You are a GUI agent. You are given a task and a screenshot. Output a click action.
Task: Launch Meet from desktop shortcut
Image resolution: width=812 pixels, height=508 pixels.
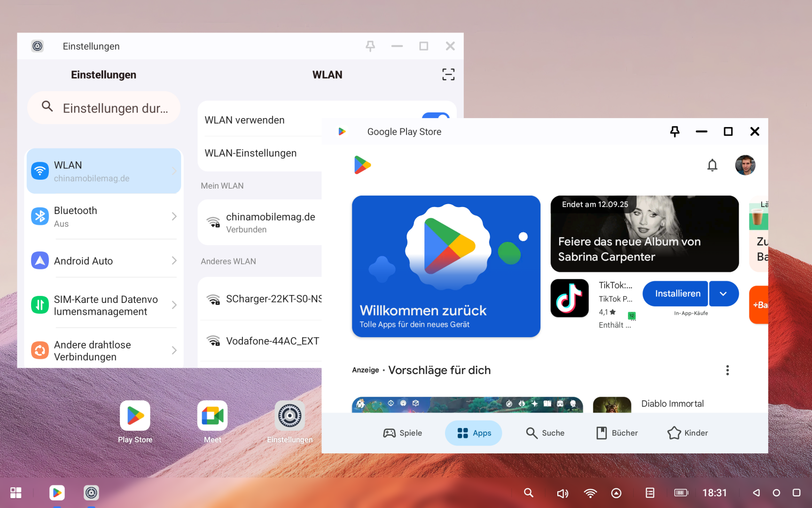(x=212, y=422)
